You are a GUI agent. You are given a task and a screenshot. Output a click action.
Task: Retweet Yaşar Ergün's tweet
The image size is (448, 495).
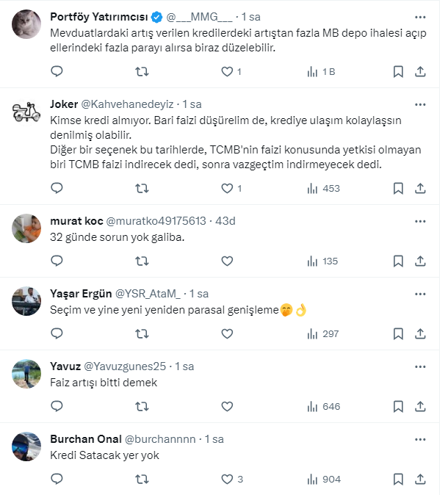[144, 333]
